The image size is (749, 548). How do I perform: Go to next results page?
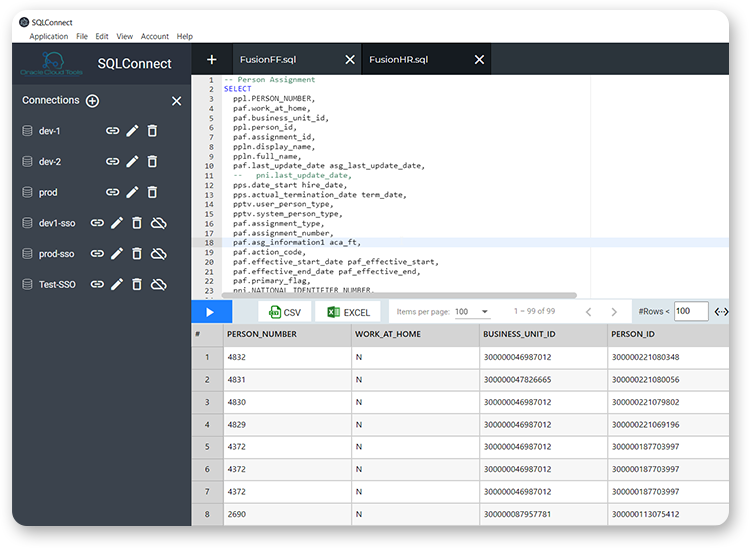pyautogui.click(x=614, y=312)
